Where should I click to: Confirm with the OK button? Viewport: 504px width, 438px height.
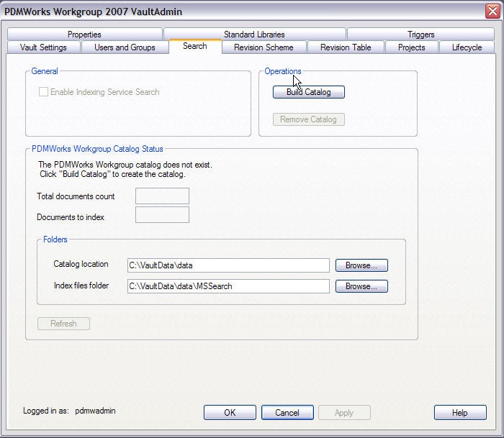coord(230,412)
